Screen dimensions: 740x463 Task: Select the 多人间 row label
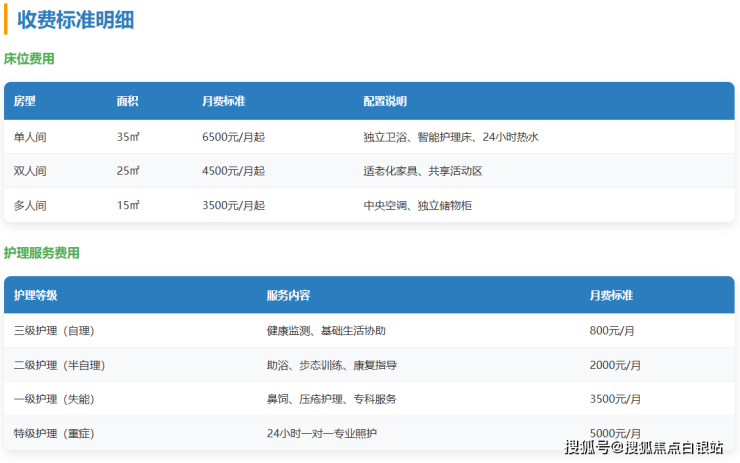coord(30,205)
